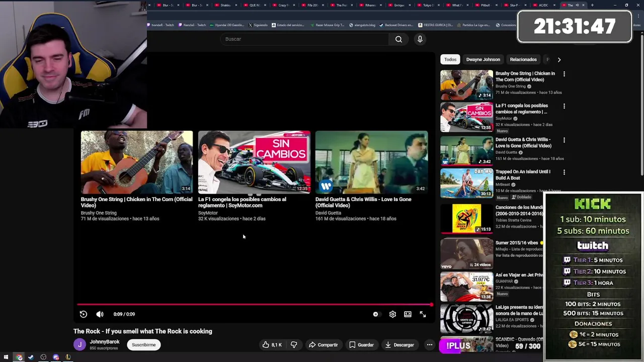Open the SoyMotor sidebar video channel name
The image size is (644, 362).
(504, 119)
